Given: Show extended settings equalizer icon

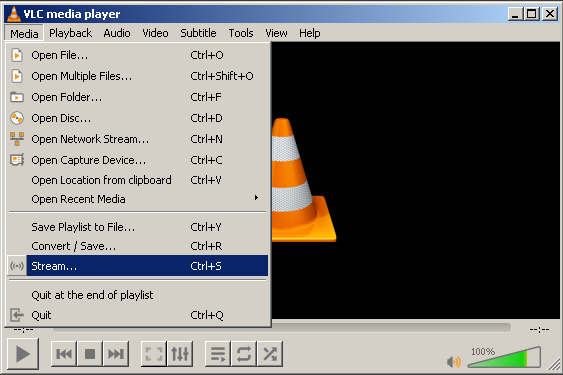Looking at the screenshot, I should pyautogui.click(x=180, y=354).
